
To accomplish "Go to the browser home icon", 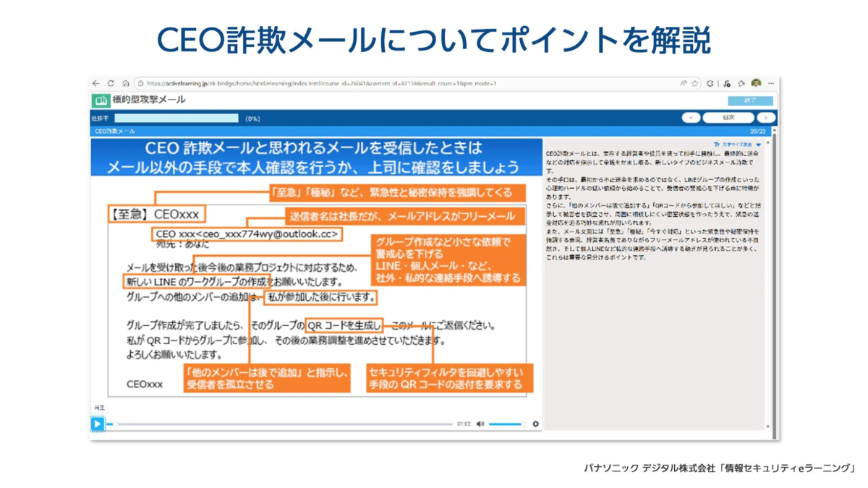I will coord(125,83).
